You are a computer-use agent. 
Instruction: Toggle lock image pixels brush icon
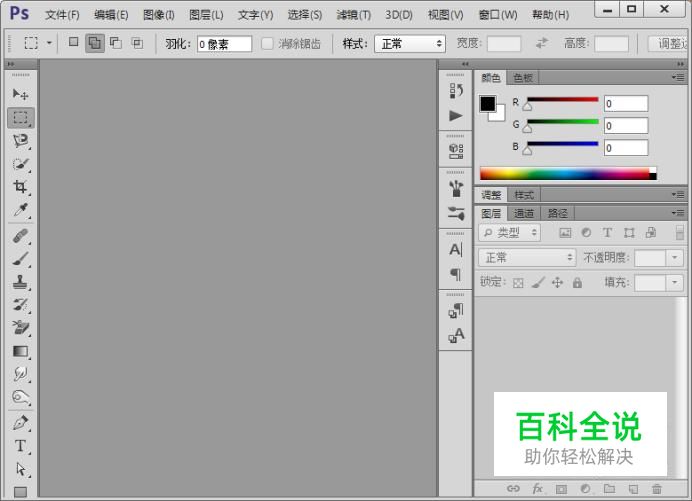(538, 283)
